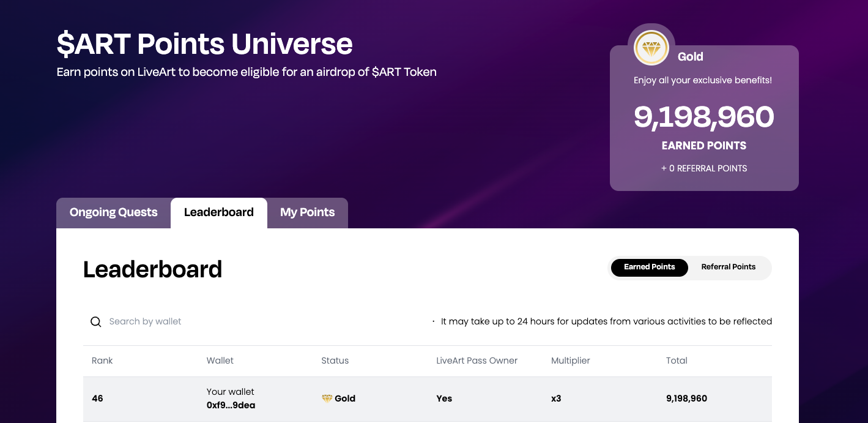Click the Wallet column header
Screen dimensions: 868x423
pyautogui.click(x=220, y=361)
